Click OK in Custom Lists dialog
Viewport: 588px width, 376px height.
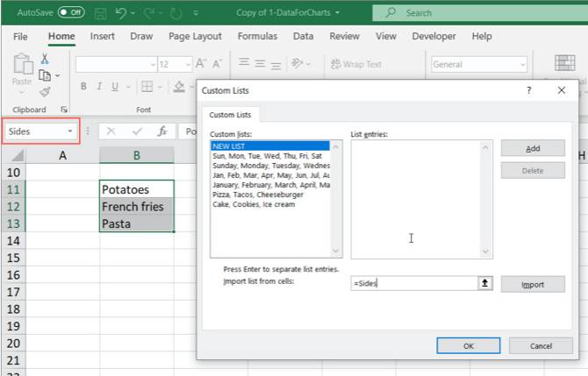pyautogui.click(x=468, y=346)
